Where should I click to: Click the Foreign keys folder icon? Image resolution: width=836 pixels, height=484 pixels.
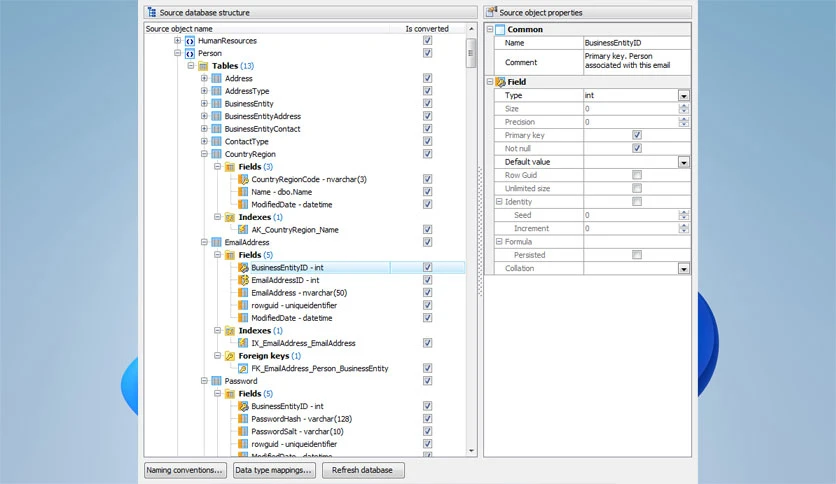(x=230, y=356)
